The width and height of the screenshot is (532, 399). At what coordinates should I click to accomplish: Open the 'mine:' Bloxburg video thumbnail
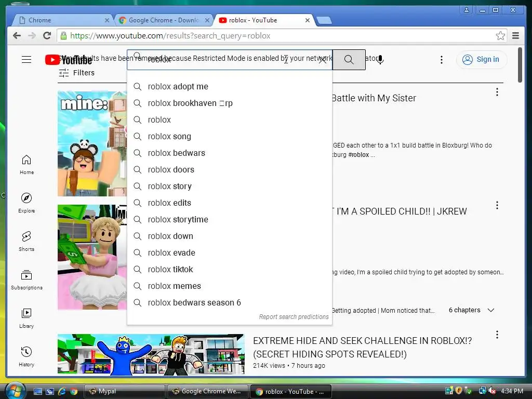tap(92, 143)
